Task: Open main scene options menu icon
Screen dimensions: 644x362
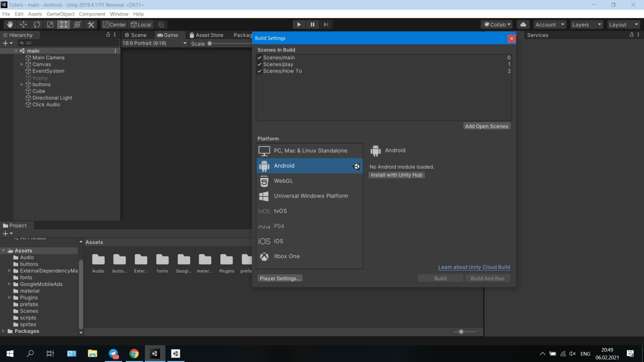Action: 115,51
